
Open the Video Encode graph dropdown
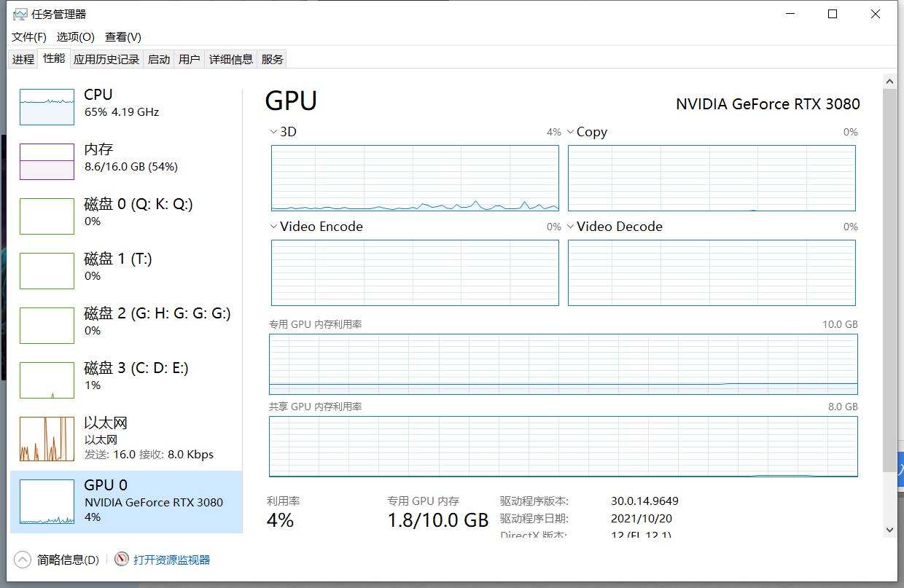[273, 227]
